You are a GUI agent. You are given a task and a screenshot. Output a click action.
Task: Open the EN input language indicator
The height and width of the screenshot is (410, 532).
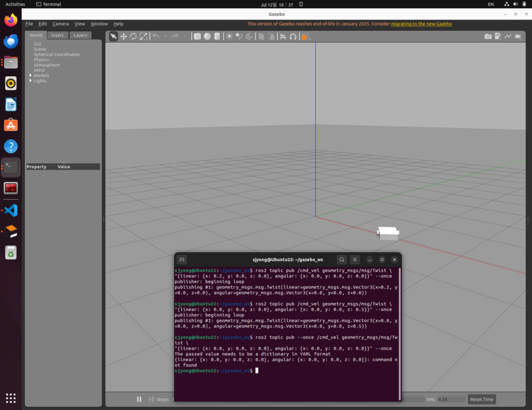[x=490, y=4]
